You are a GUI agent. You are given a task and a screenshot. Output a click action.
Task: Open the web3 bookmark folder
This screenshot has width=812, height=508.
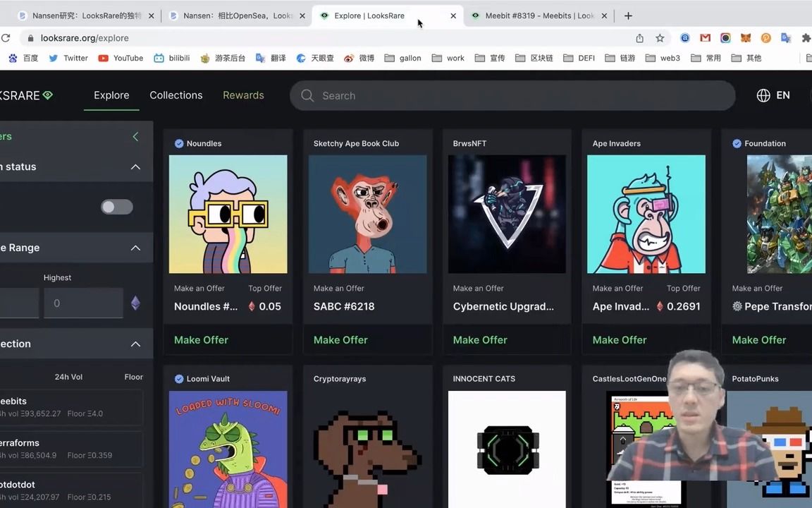pyautogui.click(x=663, y=58)
